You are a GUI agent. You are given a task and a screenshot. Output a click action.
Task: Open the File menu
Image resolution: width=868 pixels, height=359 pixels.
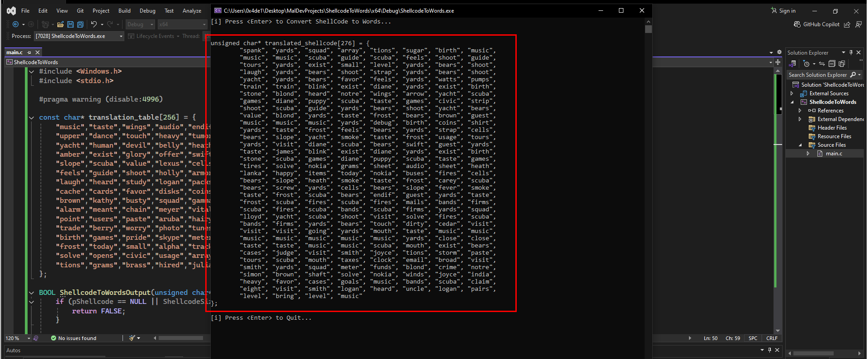tap(25, 11)
